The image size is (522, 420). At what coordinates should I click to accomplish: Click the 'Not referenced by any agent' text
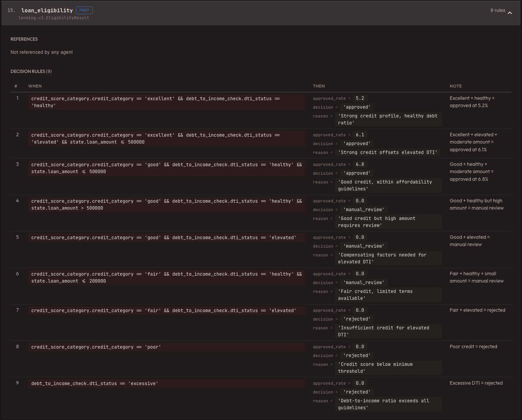click(41, 52)
